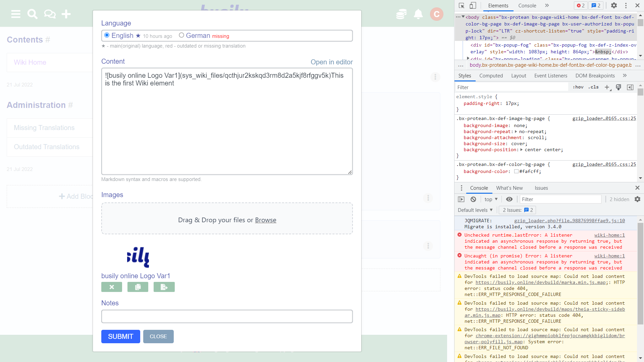Image resolution: width=644 pixels, height=362 pixels.
Task: Open the notifications bell icon
Action: [418, 14]
